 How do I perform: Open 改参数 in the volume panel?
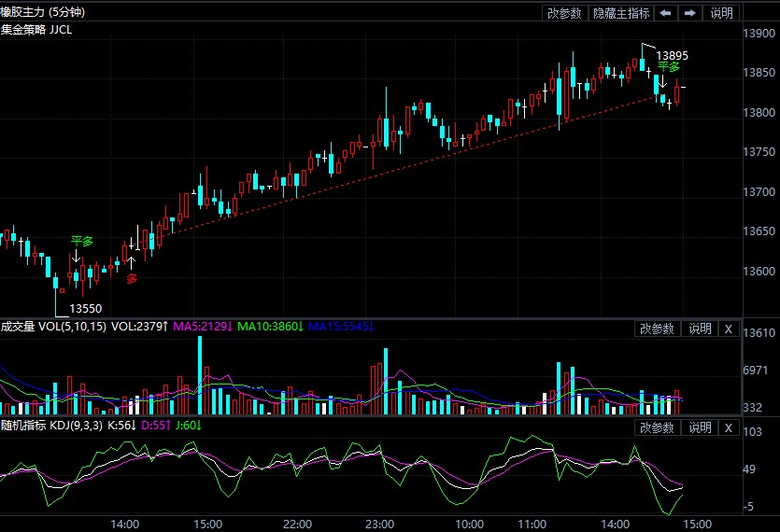[x=658, y=329]
